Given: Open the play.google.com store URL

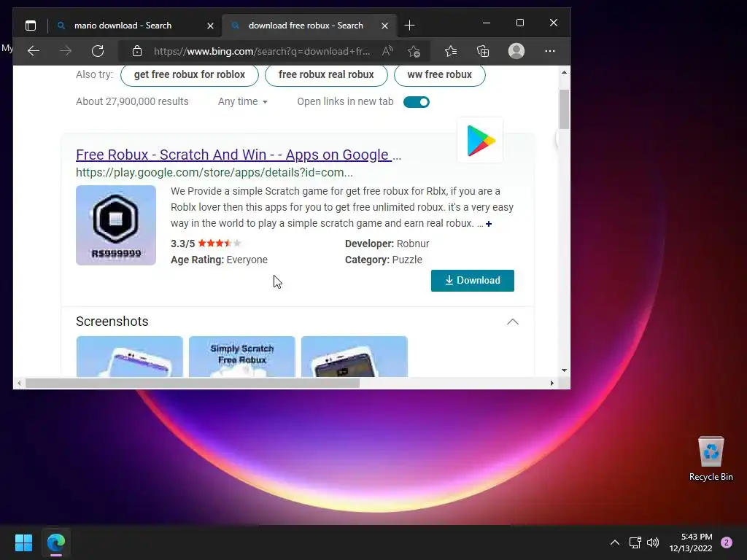Looking at the screenshot, I should click(x=214, y=172).
